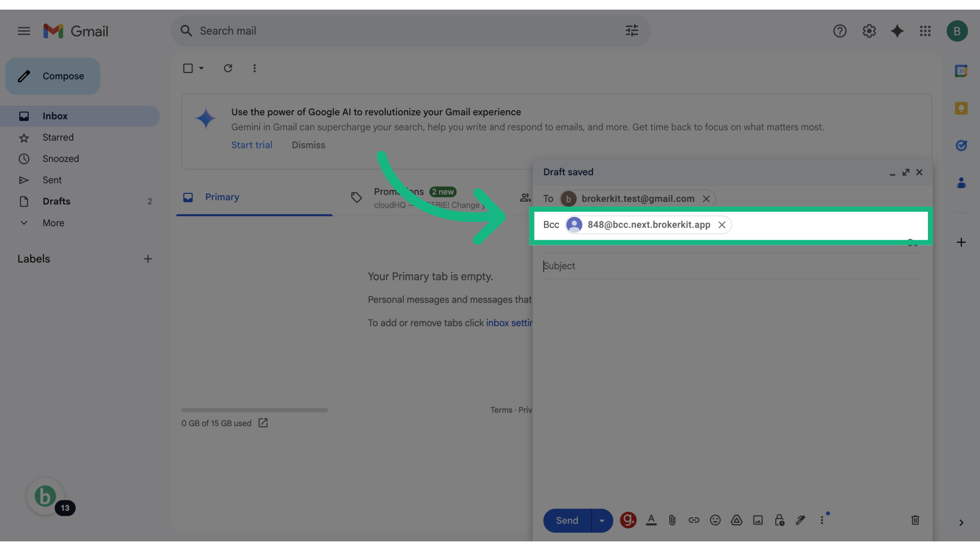Open the compose window full-screen

tap(906, 172)
